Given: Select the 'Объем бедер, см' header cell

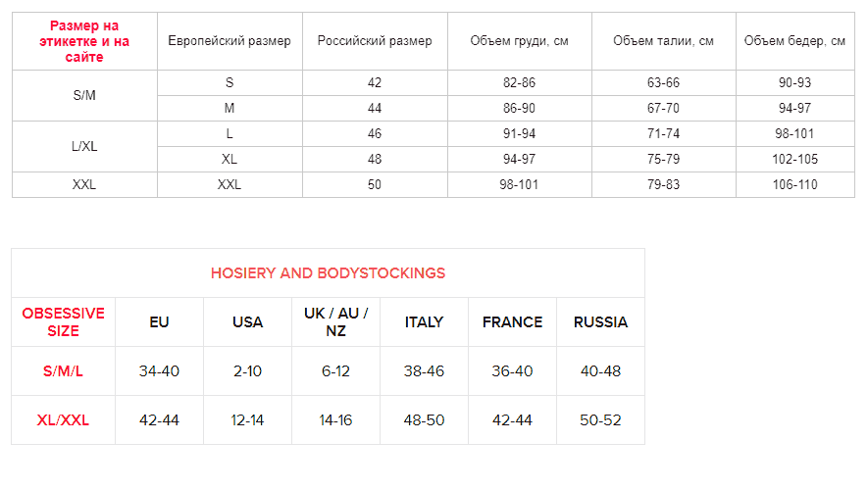Looking at the screenshot, I should pyautogui.click(x=794, y=41).
